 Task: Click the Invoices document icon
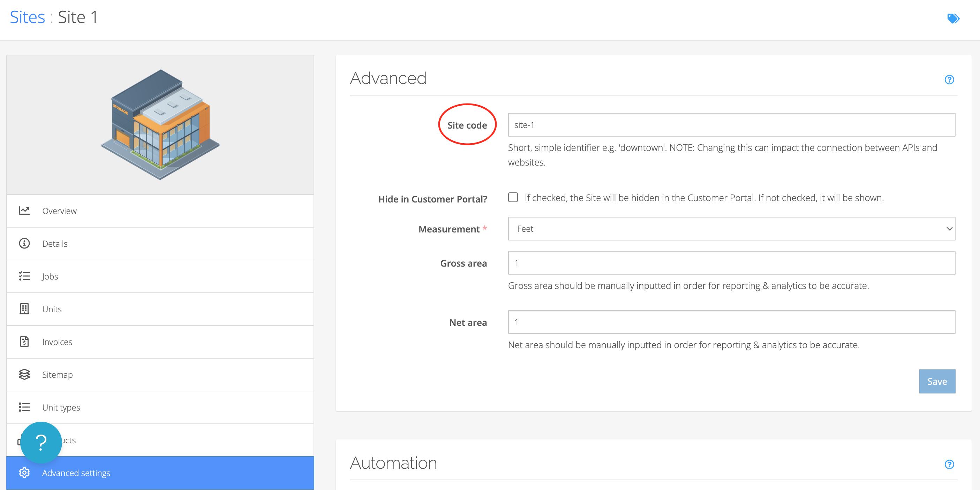[x=24, y=342]
